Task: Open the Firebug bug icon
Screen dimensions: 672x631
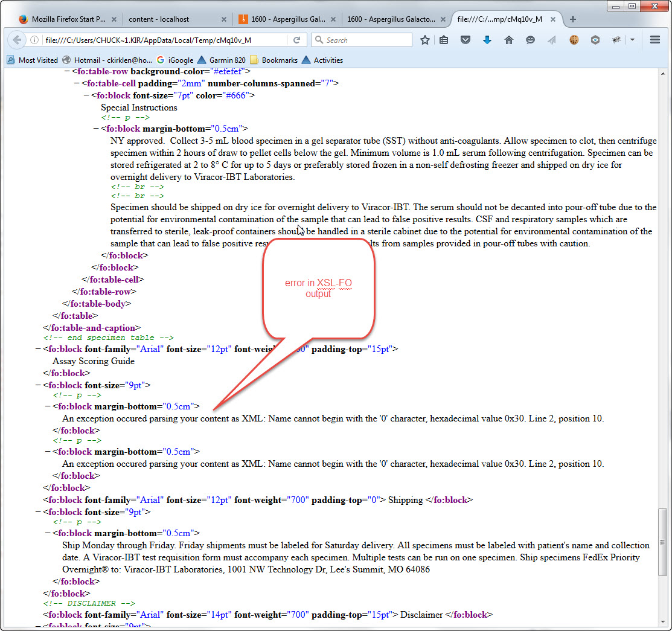Action: [x=616, y=40]
